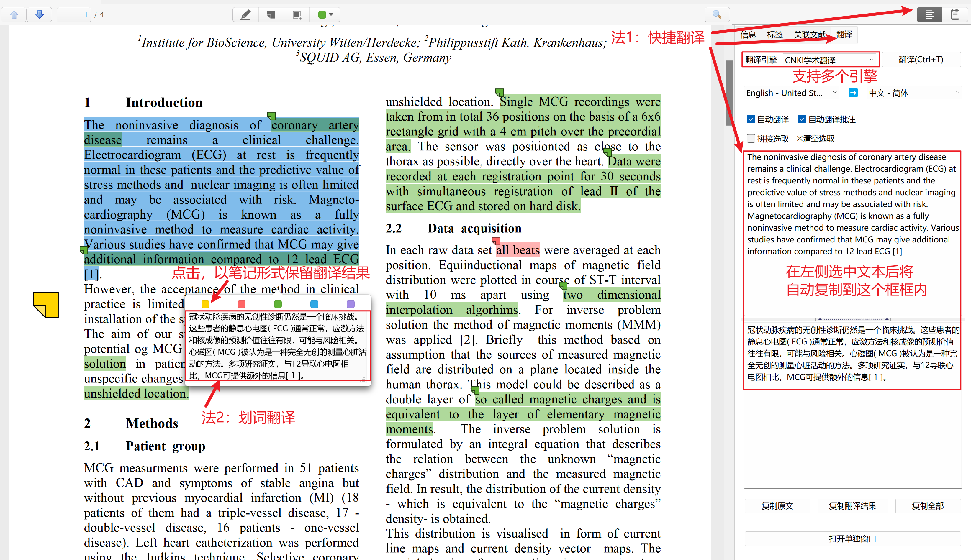
Task: Toggle the 自动翻译 checkbox
Action: pyautogui.click(x=751, y=119)
